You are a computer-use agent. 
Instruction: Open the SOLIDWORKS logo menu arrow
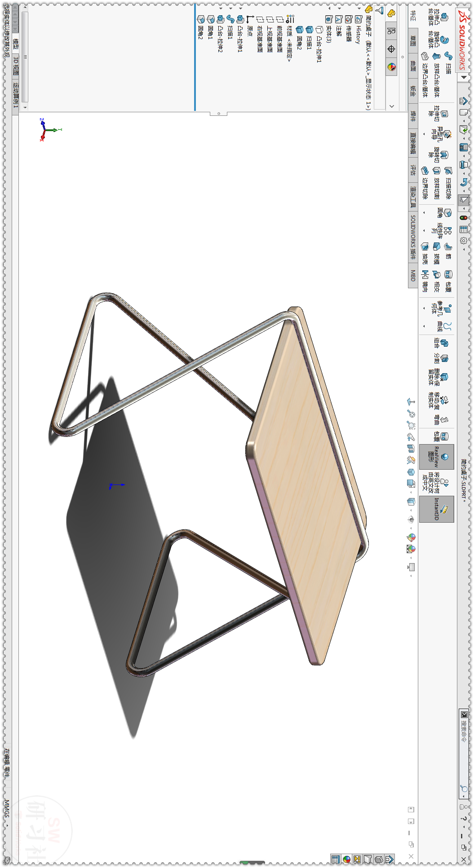(464, 77)
